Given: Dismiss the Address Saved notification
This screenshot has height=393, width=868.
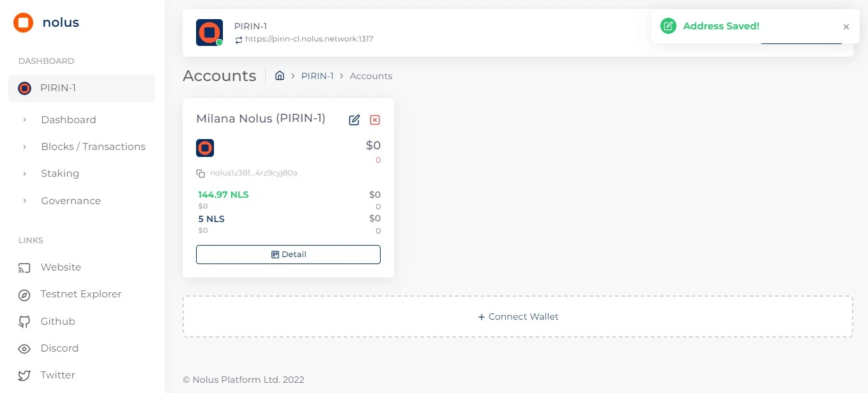Looking at the screenshot, I should [846, 26].
